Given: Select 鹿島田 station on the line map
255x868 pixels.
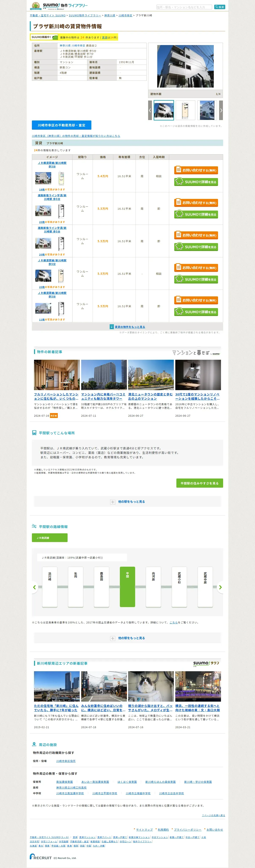Looking at the screenshot, I should point(101,587).
